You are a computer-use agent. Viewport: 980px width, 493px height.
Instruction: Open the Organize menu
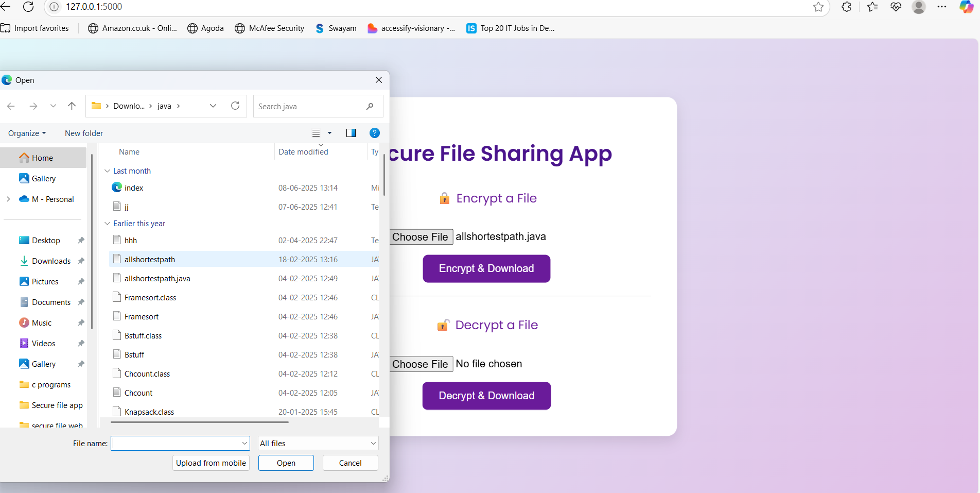tap(27, 133)
